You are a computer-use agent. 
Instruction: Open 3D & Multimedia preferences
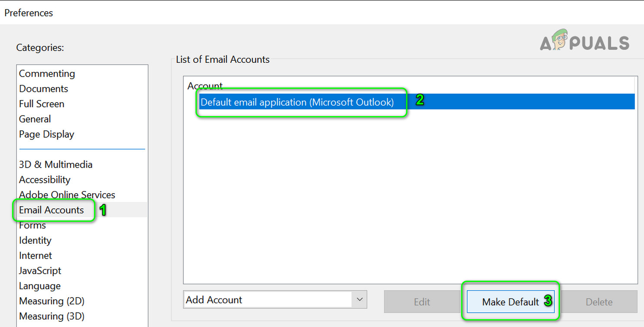[x=55, y=165]
